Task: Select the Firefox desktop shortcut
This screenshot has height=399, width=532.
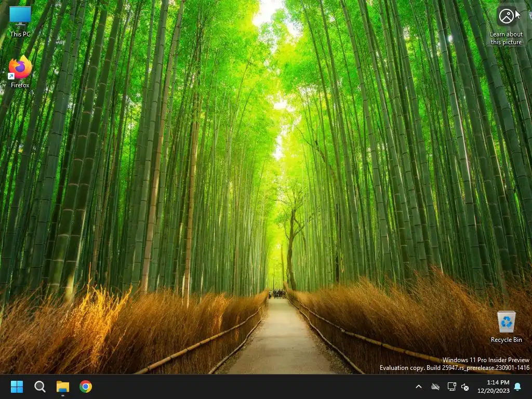Action: [20, 72]
